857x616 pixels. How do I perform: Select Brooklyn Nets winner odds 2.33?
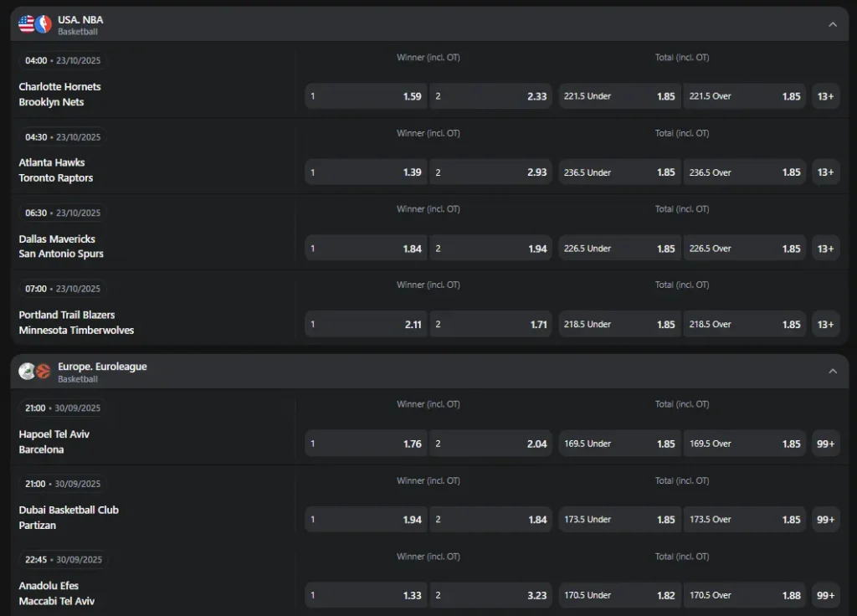coord(491,96)
